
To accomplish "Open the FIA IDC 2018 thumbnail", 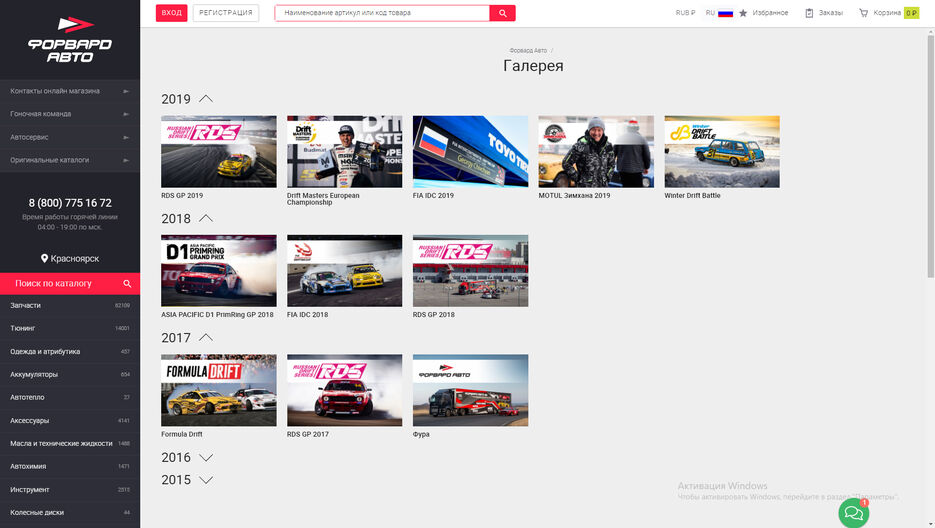I will click(x=345, y=271).
